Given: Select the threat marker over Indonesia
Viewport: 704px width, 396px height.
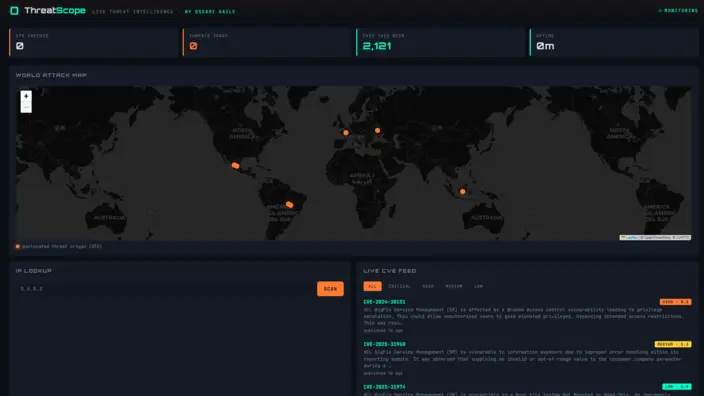Looking at the screenshot, I should [x=462, y=192].
